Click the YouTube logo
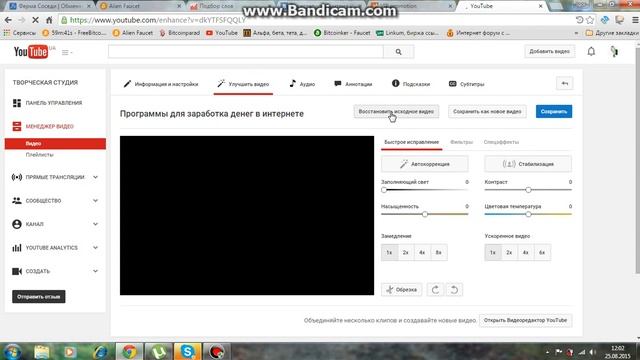The image size is (640, 360). pyautogui.click(x=31, y=52)
